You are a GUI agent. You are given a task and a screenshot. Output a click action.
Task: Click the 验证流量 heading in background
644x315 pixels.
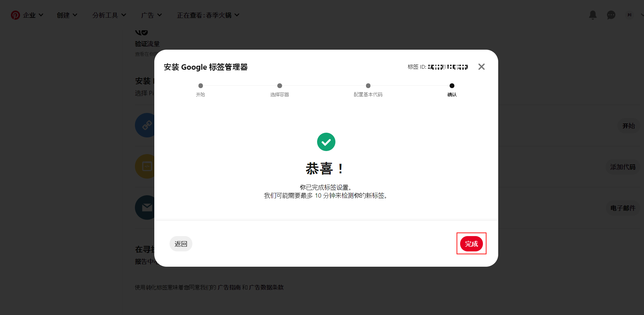(x=147, y=44)
